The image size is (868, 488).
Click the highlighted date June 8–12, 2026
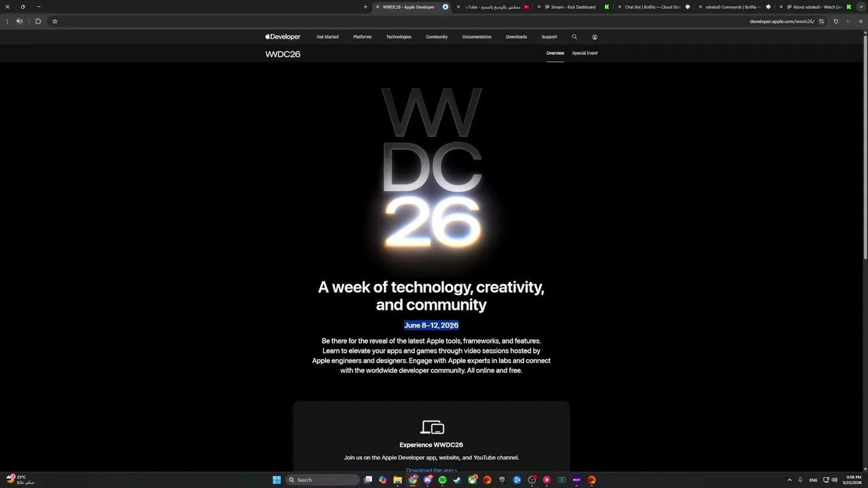tap(431, 325)
